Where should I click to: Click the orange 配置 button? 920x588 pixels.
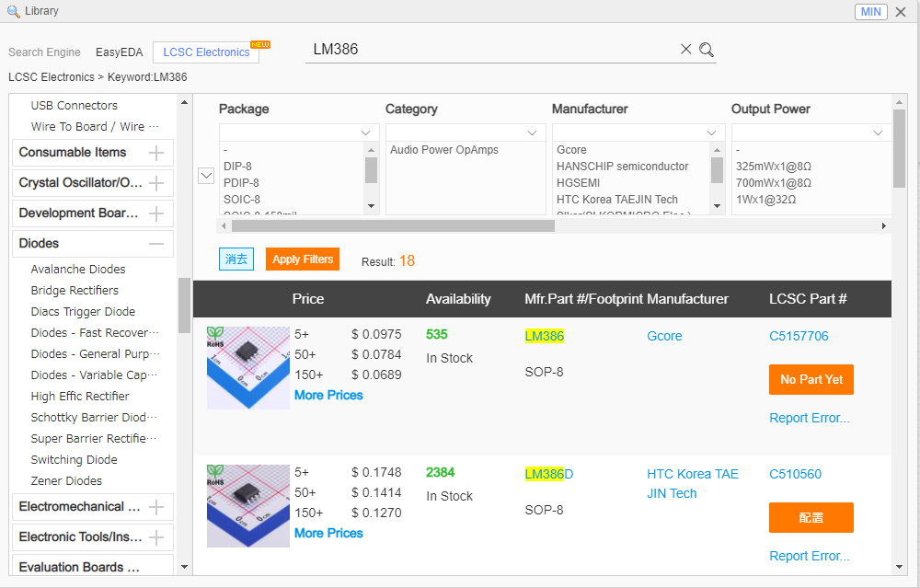(x=811, y=517)
